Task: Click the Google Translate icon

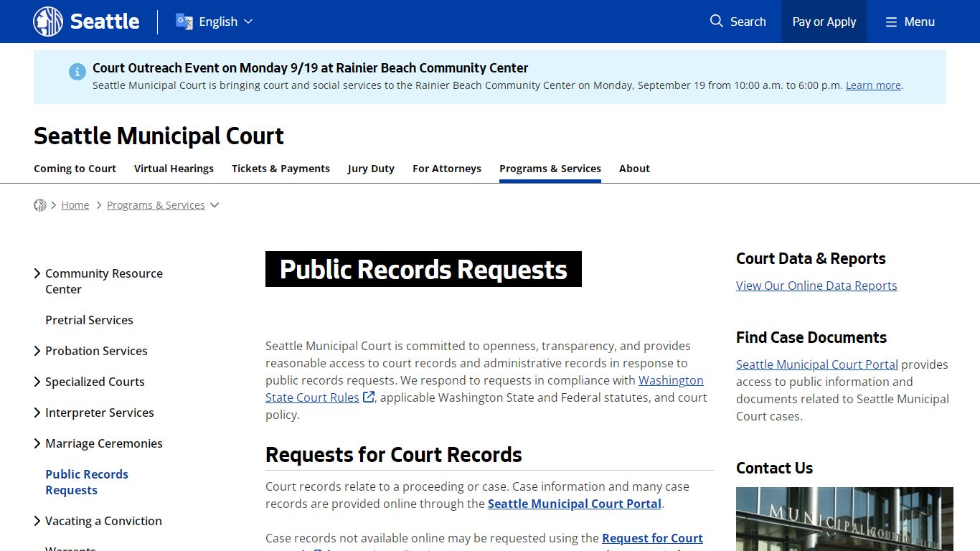Action: [x=184, y=22]
